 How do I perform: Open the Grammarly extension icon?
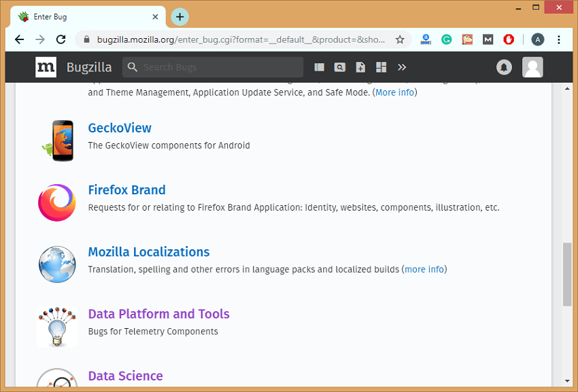[446, 39]
